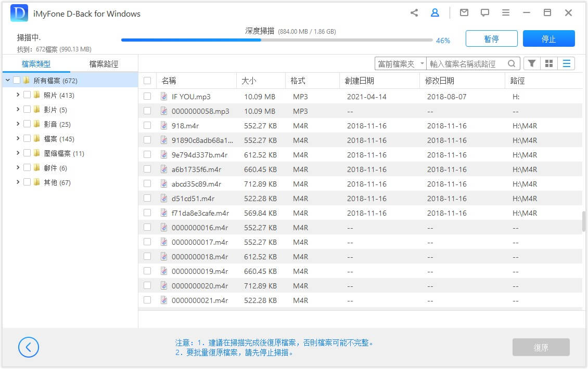Expand the 照片 tree node
The width and height of the screenshot is (588, 369).
[18, 95]
